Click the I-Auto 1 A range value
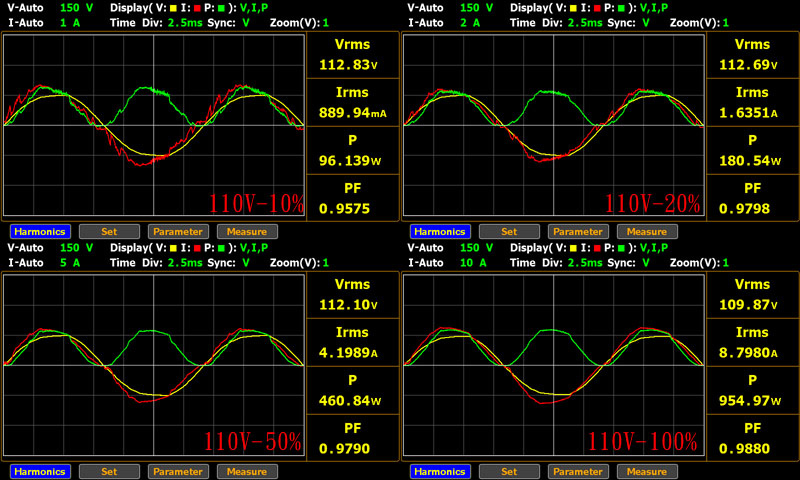800x480 pixels. pos(70,23)
